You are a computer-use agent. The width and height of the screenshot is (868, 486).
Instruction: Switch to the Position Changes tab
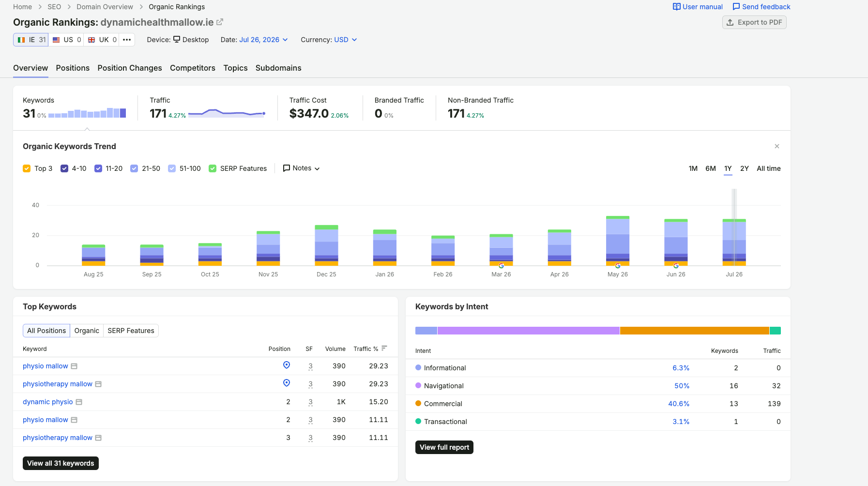(130, 68)
